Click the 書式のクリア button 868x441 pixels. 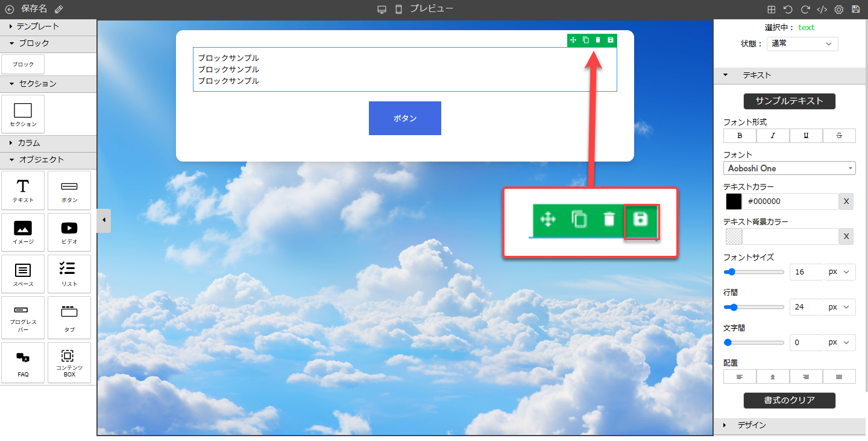pyautogui.click(x=789, y=401)
